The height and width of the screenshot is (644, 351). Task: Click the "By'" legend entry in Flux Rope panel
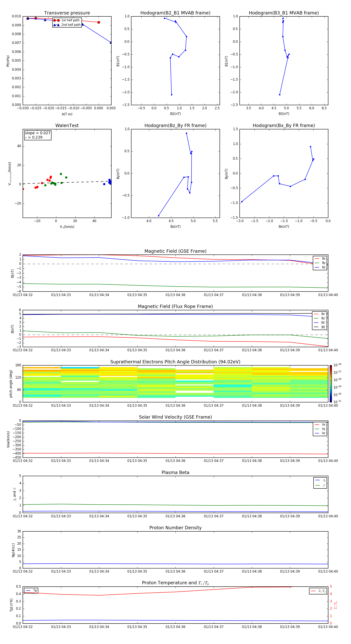320,318
